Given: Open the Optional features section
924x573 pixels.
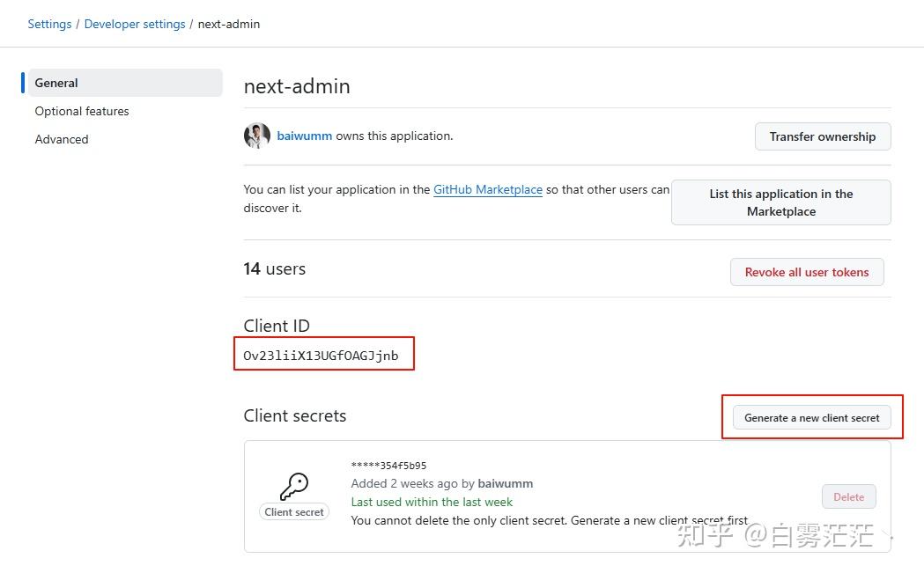Looking at the screenshot, I should pos(82,111).
